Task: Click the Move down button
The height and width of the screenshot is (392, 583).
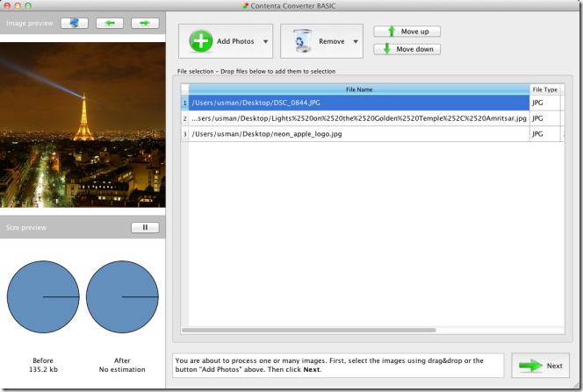Action: pos(407,49)
